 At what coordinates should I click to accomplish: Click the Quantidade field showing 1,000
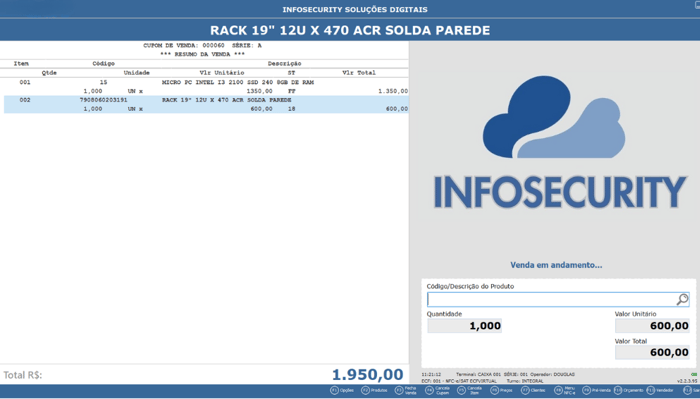point(464,326)
